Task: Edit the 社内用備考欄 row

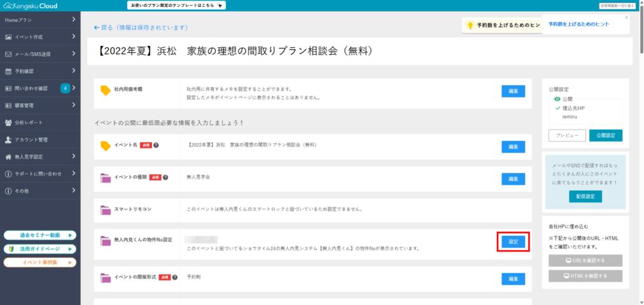Action: pos(513,91)
